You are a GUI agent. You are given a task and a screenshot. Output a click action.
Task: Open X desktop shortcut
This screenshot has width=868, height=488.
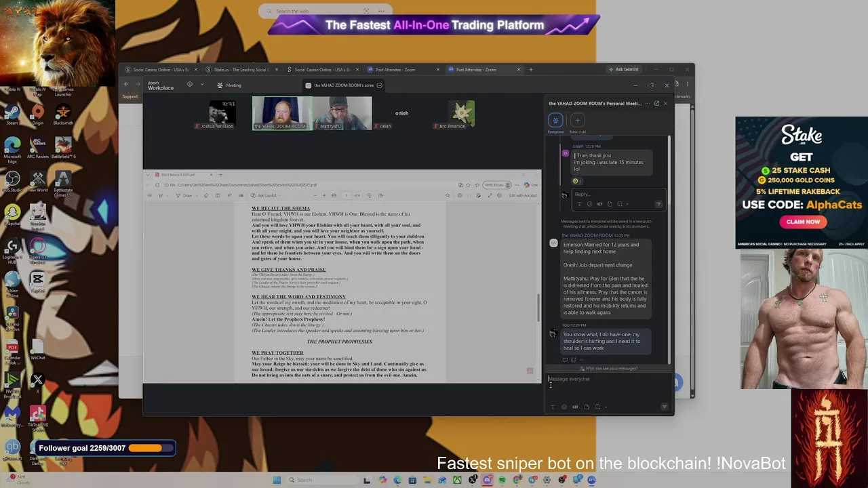[38, 381]
